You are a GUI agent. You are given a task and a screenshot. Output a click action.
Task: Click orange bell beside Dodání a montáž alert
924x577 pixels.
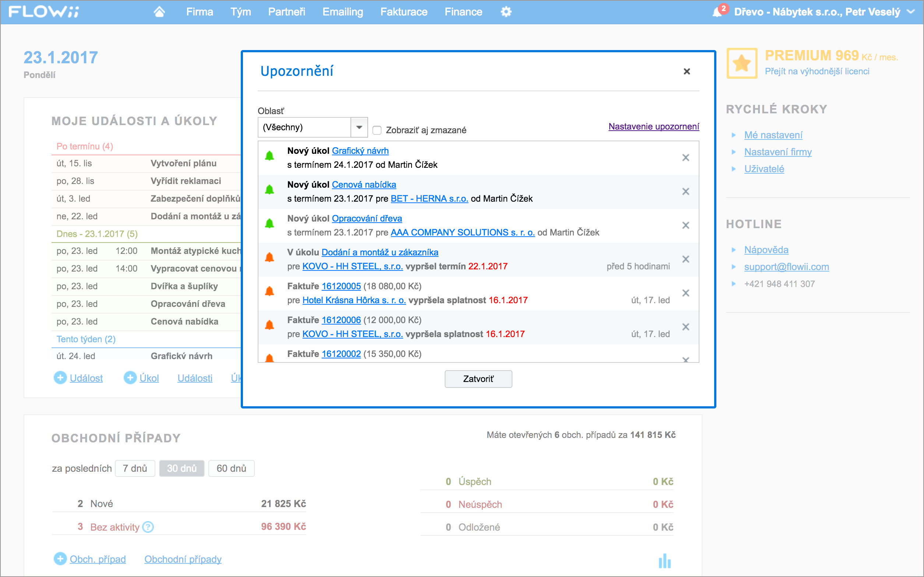(269, 257)
